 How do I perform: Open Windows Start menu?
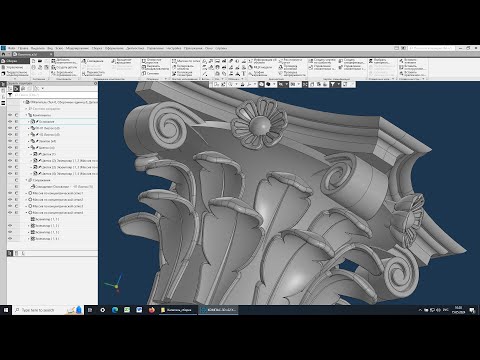(x=6, y=310)
